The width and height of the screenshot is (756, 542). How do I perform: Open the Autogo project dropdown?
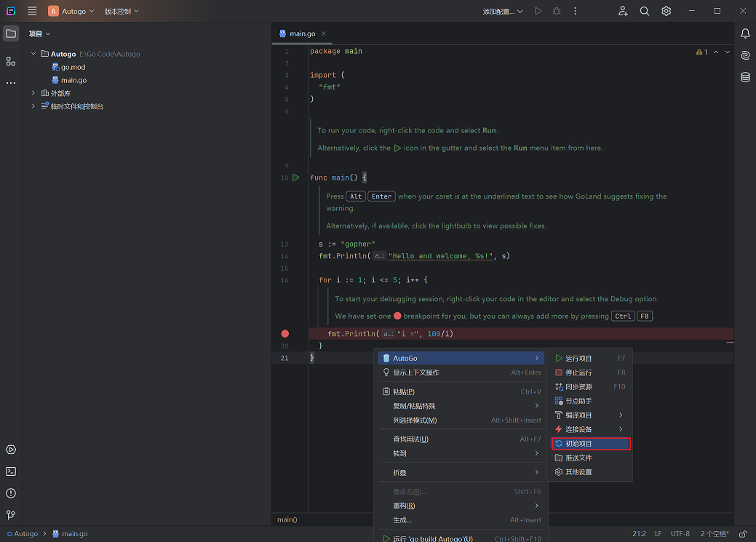pyautogui.click(x=71, y=11)
